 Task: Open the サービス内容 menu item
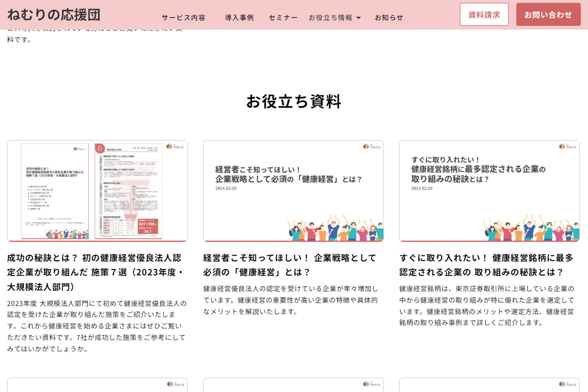point(183,18)
